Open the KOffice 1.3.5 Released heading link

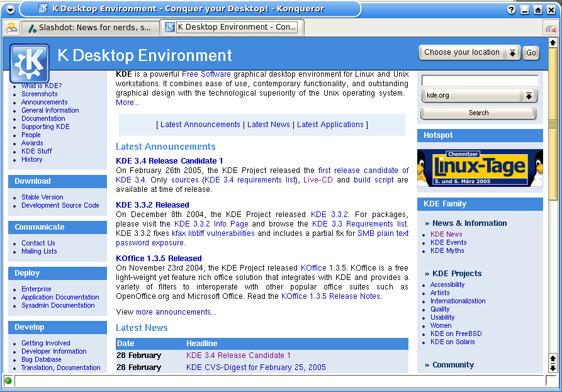(159, 259)
